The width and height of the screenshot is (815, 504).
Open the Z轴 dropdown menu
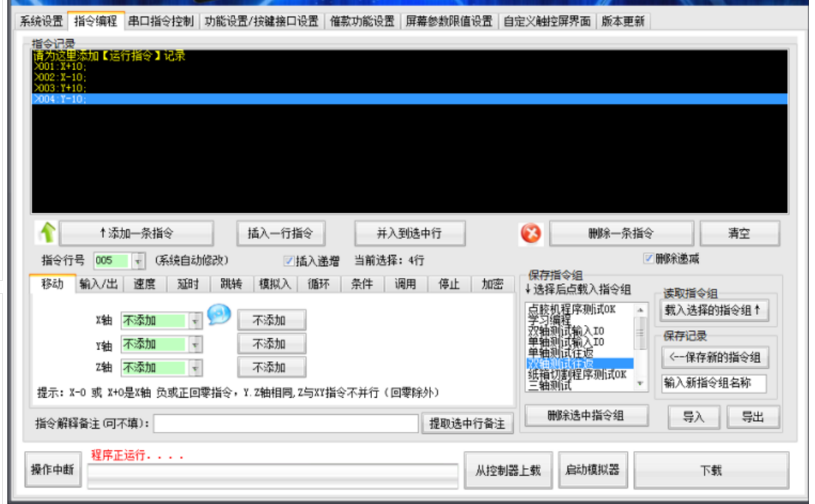click(x=195, y=367)
